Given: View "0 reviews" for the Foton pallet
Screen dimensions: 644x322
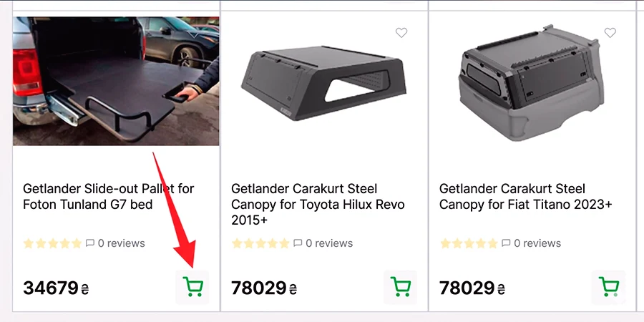Looking at the screenshot, I should point(121,243).
